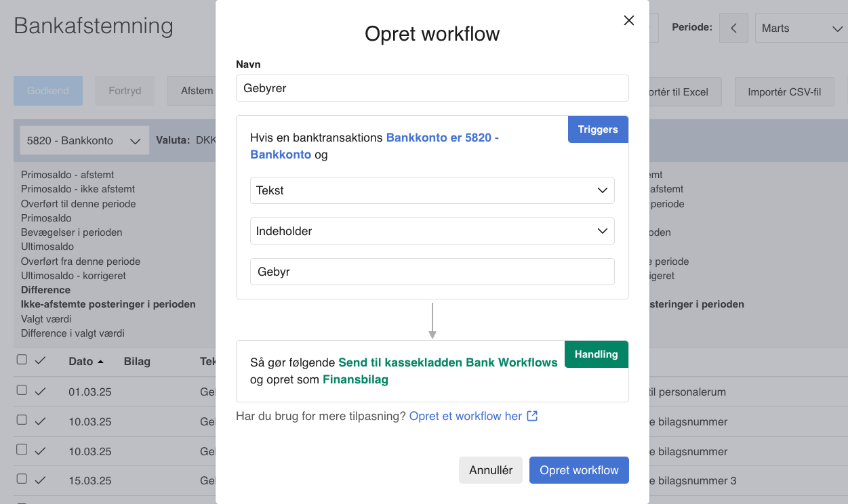
Task: Open the Tekst field dropdown
Action: (x=432, y=190)
